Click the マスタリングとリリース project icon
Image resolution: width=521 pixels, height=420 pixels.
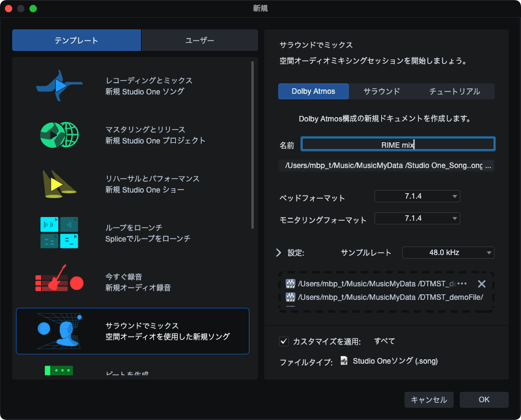59,135
